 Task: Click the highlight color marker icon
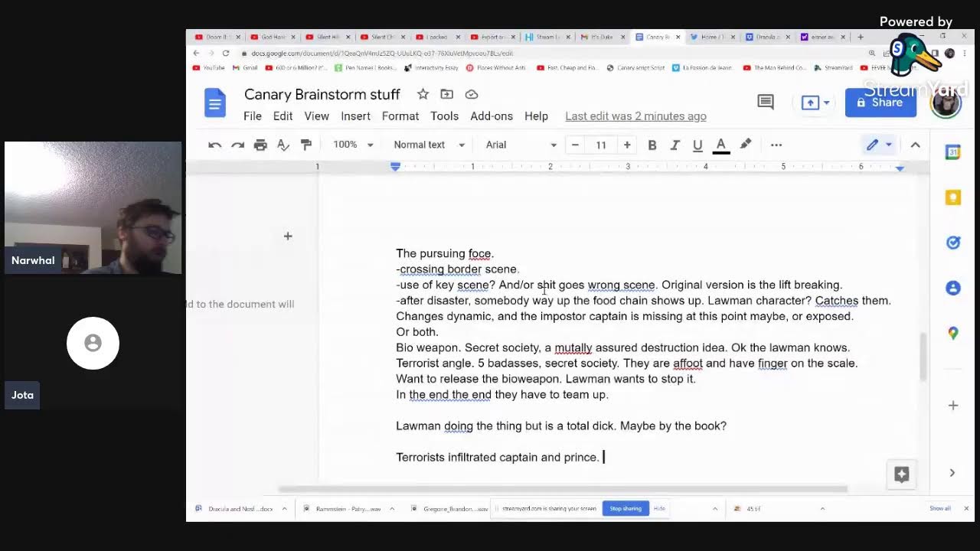tap(746, 145)
